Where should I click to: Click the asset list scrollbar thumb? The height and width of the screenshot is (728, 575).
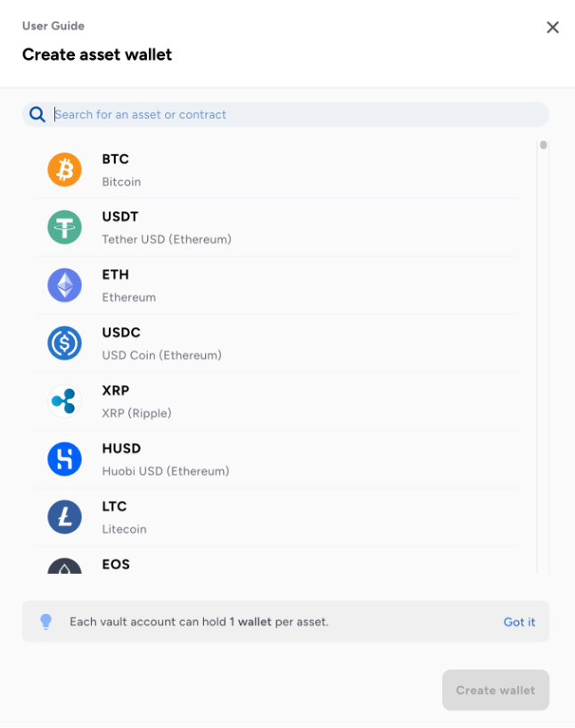click(543, 145)
